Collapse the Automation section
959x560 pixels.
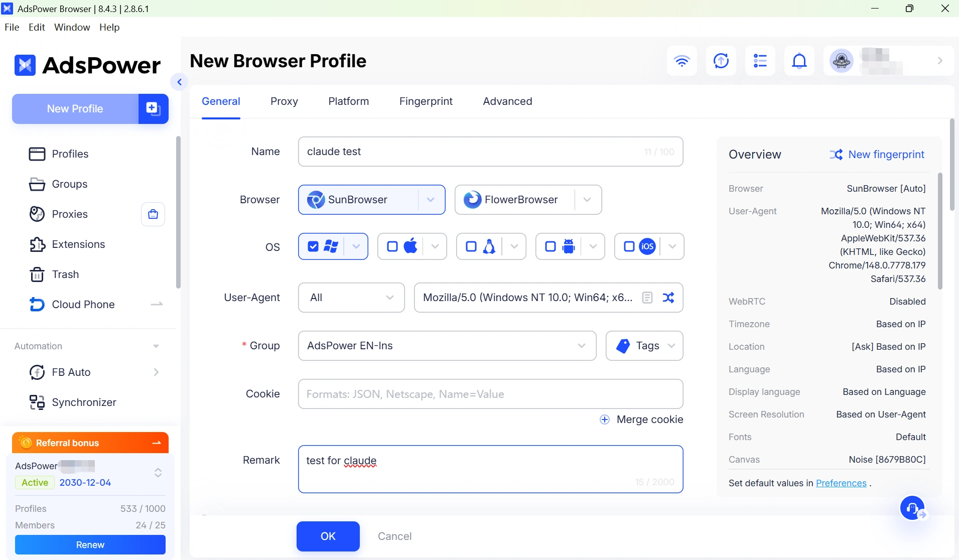coord(156,346)
